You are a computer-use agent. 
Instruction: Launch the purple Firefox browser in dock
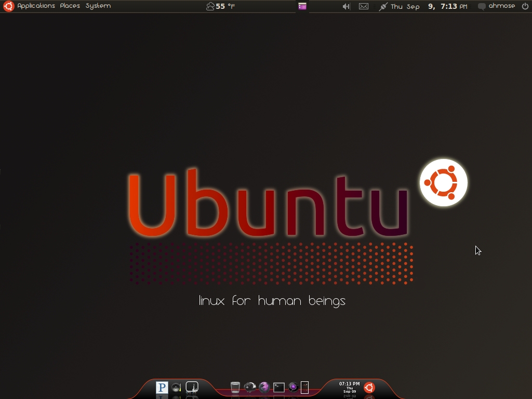click(x=264, y=387)
